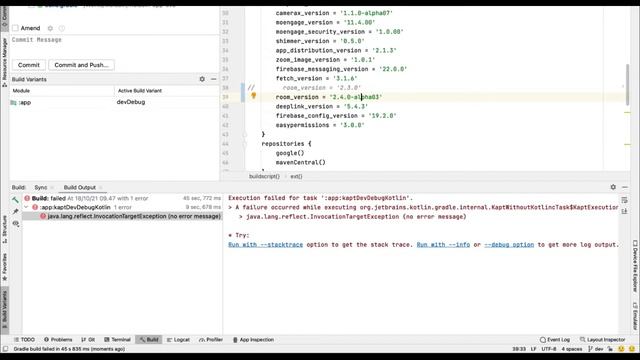Viewport: 640px width, 360px height.
Task: Collapse the fold marker at repositories line
Action: coord(245,144)
